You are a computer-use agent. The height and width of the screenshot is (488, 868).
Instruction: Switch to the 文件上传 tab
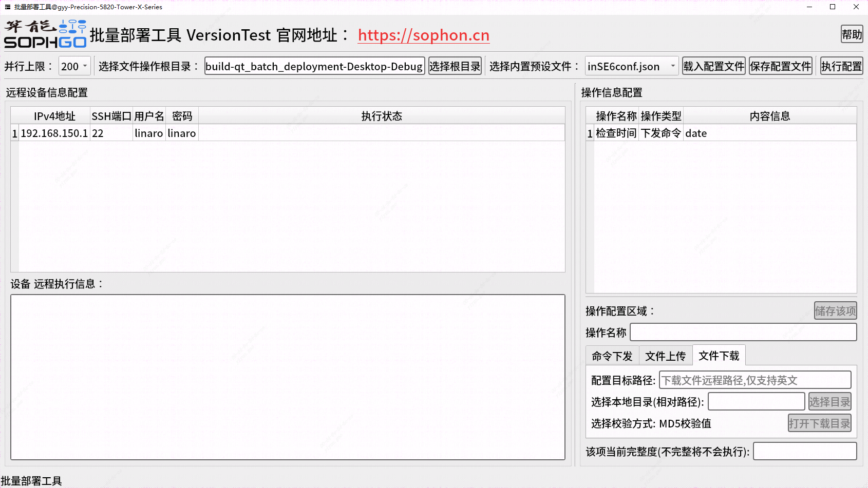[x=665, y=356]
